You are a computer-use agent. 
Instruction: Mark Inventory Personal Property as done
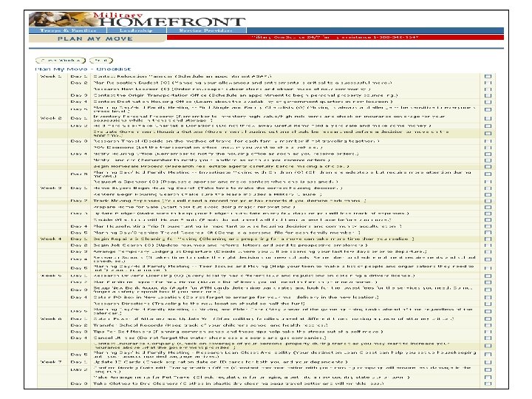click(x=488, y=118)
